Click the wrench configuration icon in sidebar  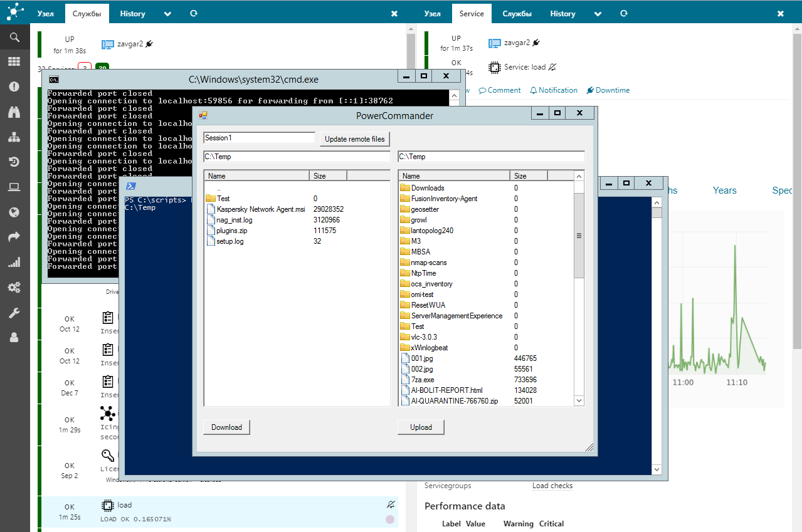click(14, 312)
